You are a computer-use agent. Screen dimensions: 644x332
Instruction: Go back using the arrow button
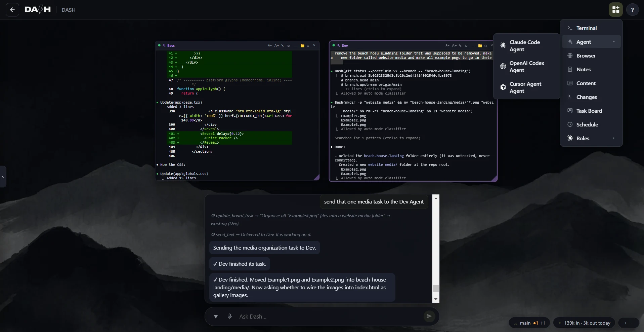12,10
